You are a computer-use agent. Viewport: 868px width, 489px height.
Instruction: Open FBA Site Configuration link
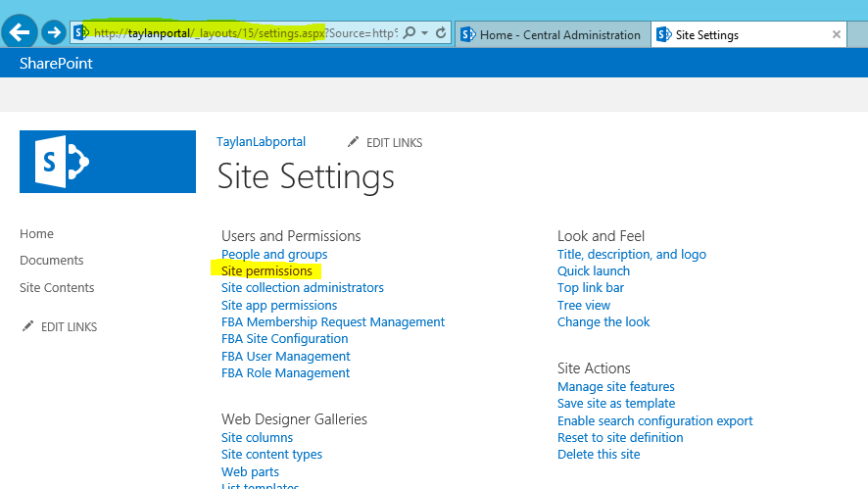point(284,338)
